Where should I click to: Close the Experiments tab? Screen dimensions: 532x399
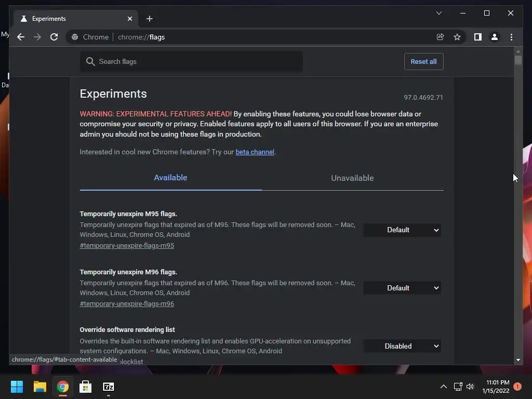click(x=129, y=19)
